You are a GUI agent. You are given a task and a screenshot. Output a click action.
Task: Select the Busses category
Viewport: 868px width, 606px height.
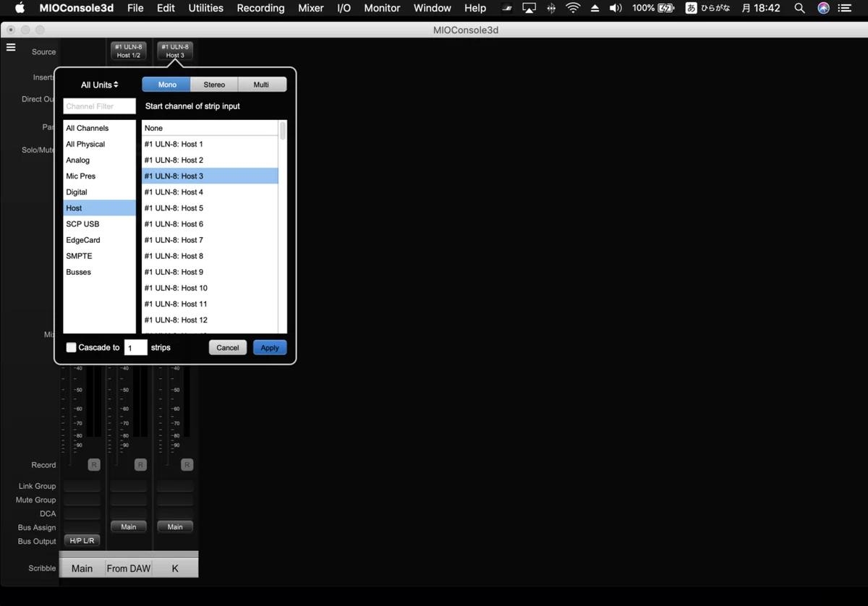(99, 272)
